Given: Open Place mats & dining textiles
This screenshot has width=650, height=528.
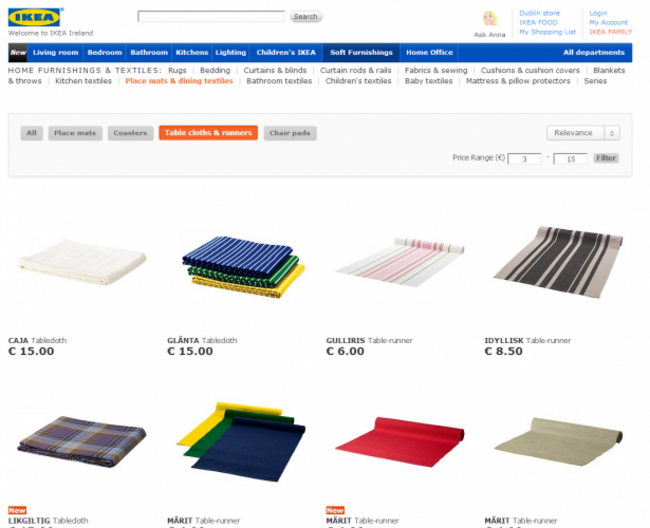Looking at the screenshot, I should pyautogui.click(x=179, y=81).
